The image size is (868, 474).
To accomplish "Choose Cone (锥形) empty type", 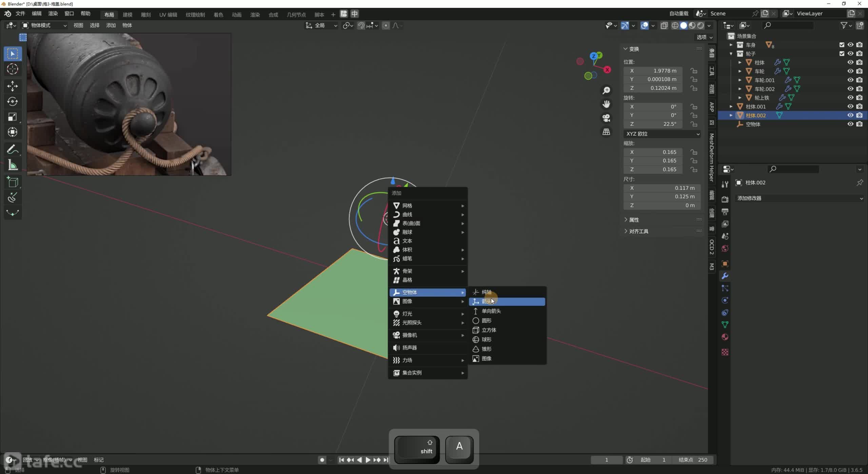I will click(507, 349).
